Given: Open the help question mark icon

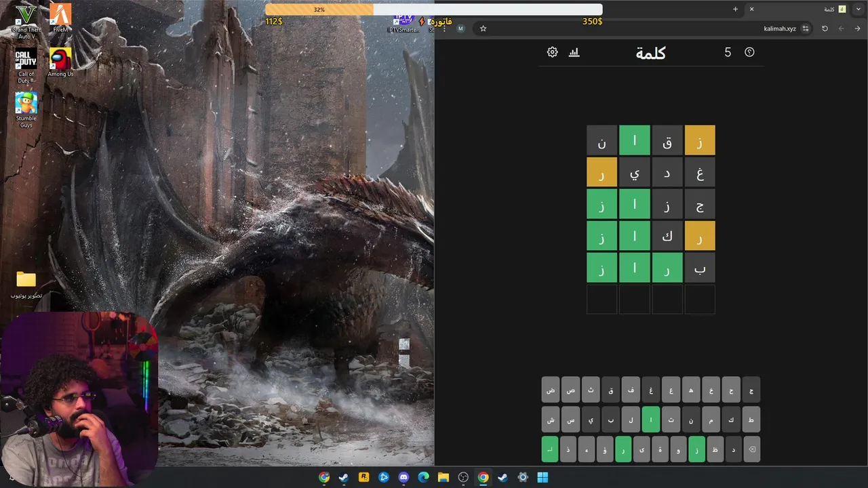Looking at the screenshot, I should click(749, 52).
